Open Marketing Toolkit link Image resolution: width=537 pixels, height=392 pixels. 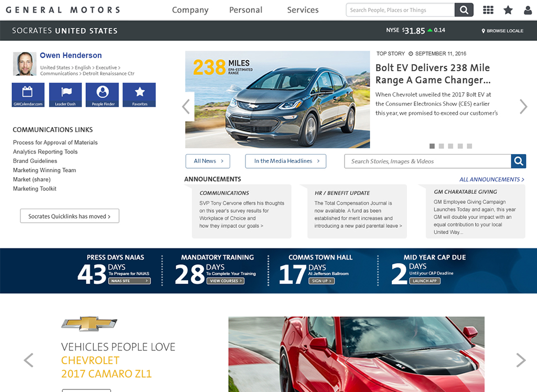[x=35, y=189]
